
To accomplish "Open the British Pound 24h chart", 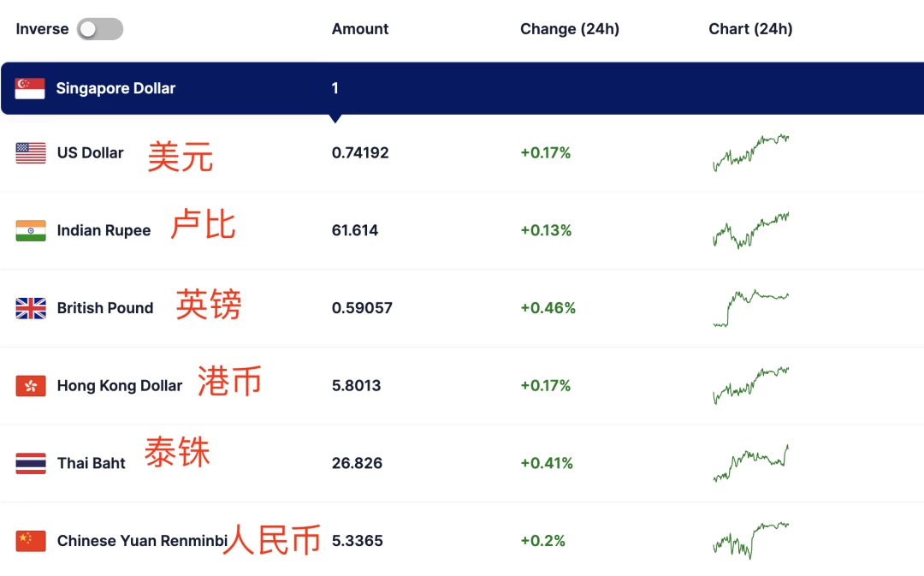I will (750, 307).
